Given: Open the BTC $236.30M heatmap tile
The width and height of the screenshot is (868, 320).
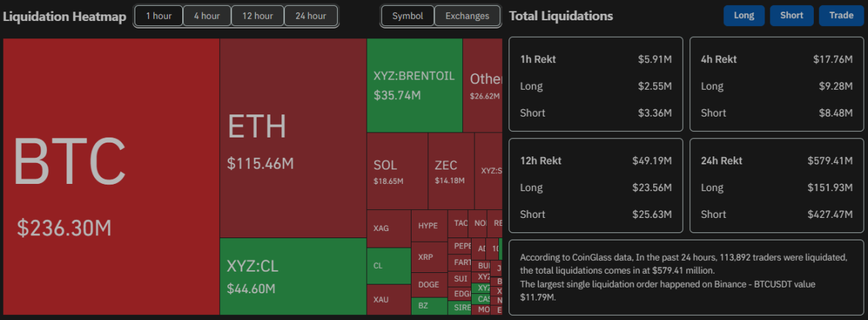Looking at the screenshot, I should point(111,176).
